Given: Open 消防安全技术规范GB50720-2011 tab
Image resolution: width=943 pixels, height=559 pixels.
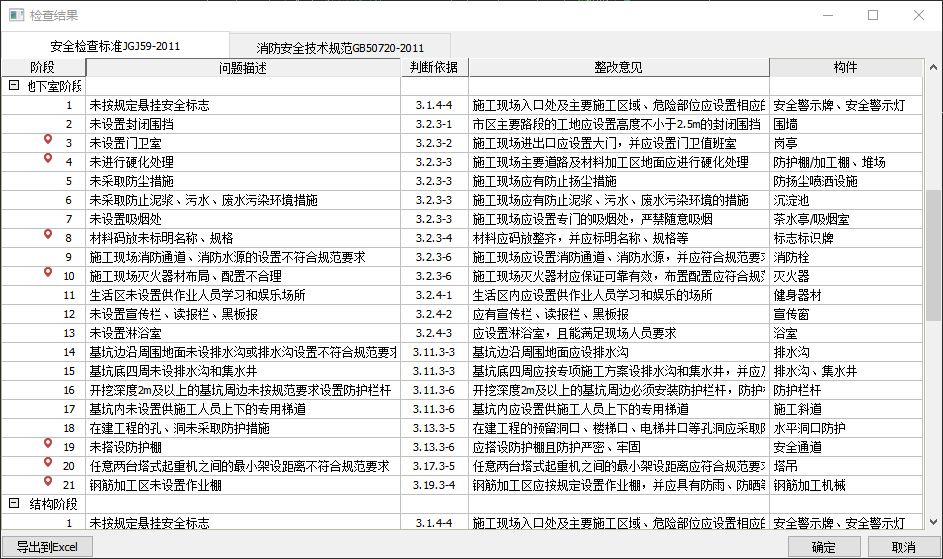Looking at the screenshot, I should pyautogui.click(x=340, y=48).
